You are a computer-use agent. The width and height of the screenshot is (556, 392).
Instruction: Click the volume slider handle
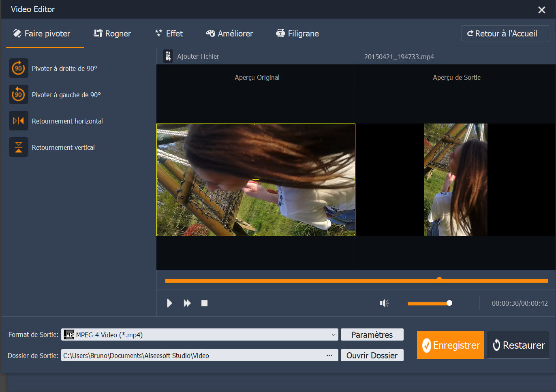click(x=449, y=303)
